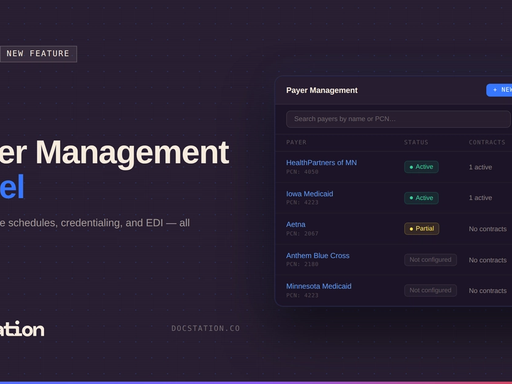Screen dimensions: 512x384
Task: Click 'PCN: 4050' under HealthPartners of MN
Action: click(302, 172)
